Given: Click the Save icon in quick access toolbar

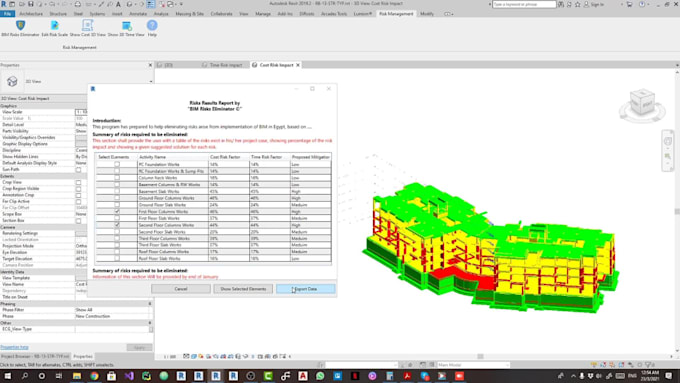Looking at the screenshot, I should pos(30,4).
